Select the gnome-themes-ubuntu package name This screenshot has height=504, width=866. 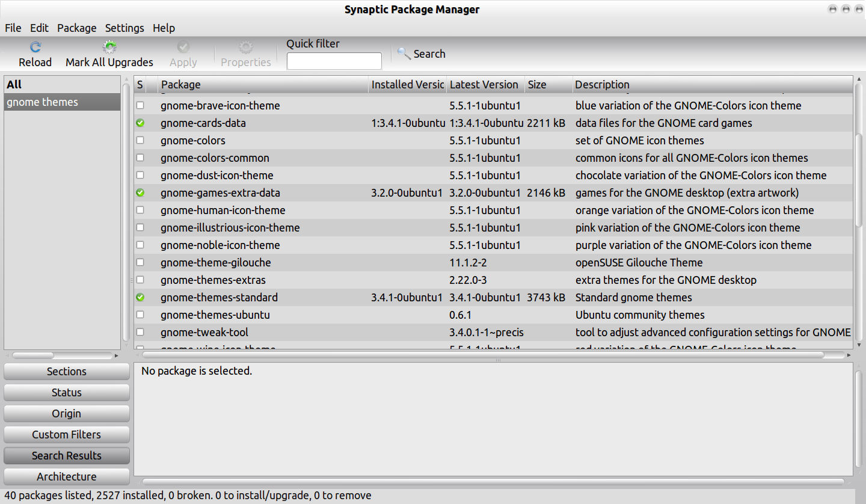215,315
